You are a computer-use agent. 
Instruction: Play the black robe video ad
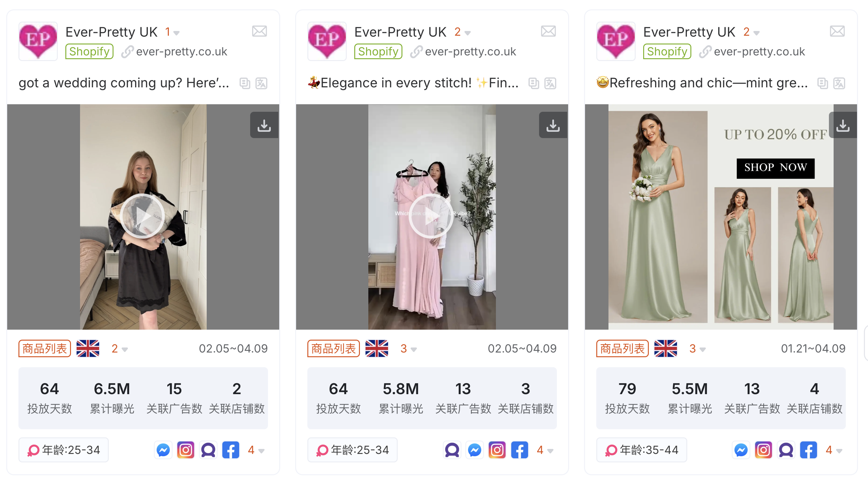[x=143, y=216]
